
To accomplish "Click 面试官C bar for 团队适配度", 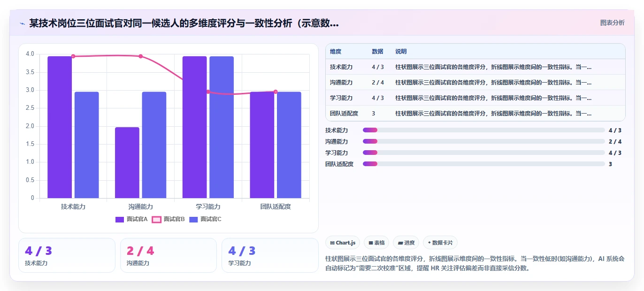I will point(289,145).
